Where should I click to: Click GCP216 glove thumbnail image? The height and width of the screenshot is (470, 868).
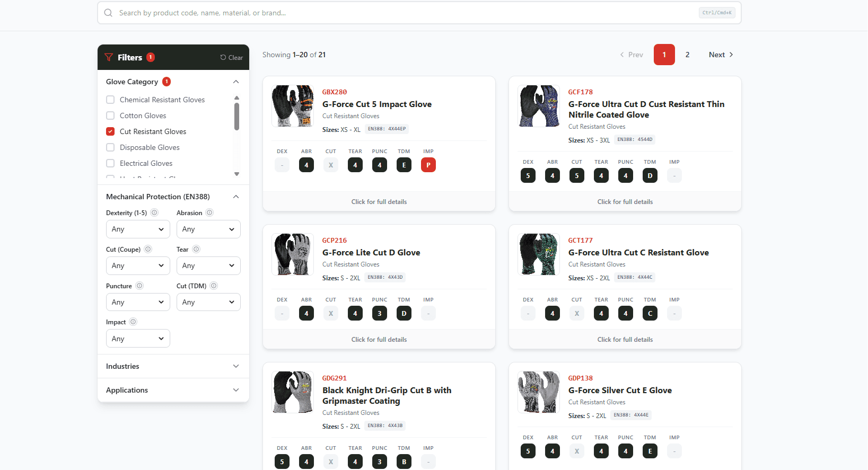293,254
